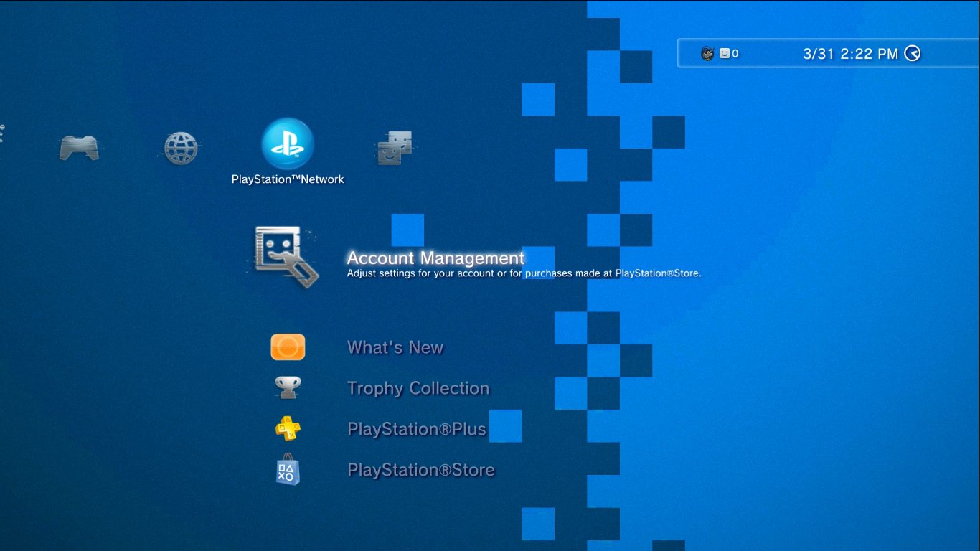Click the online friends count number 0
The height and width of the screenshot is (551, 980).
pos(735,54)
